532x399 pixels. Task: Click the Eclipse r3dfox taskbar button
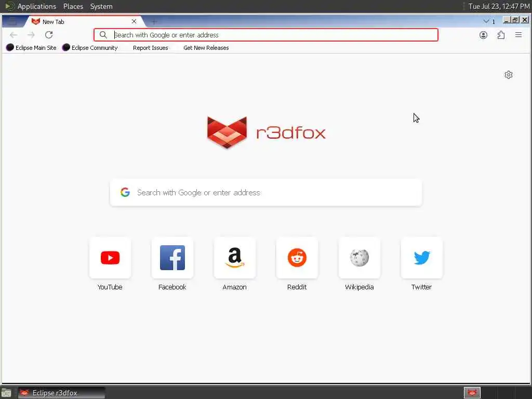pos(61,393)
